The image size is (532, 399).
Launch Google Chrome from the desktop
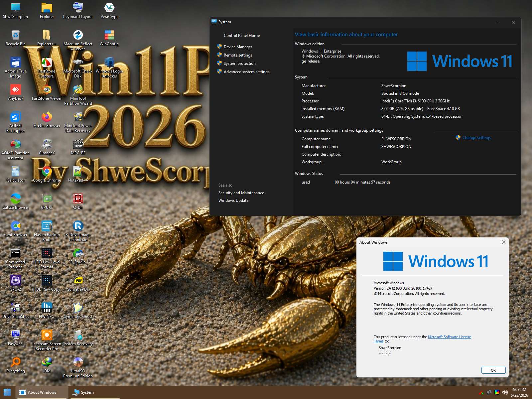(47, 175)
